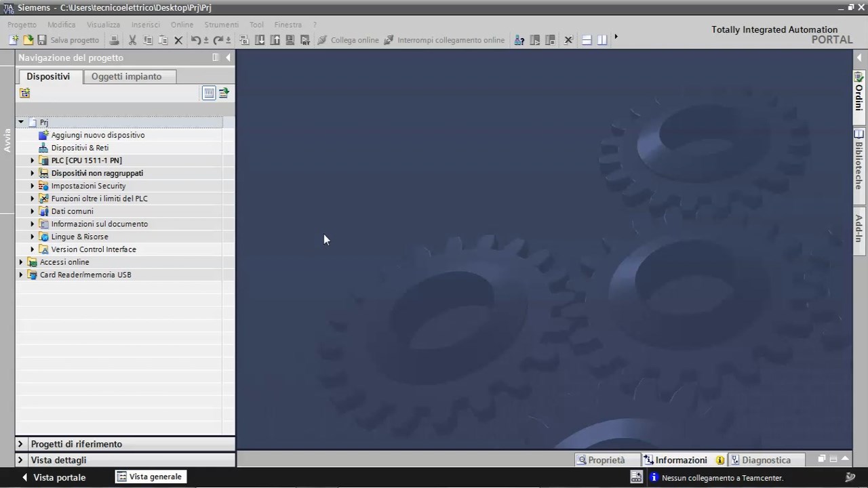Expand Informazioni sul documento node
The width and height of the screenshot is (868, 488).
pos(32,224)
